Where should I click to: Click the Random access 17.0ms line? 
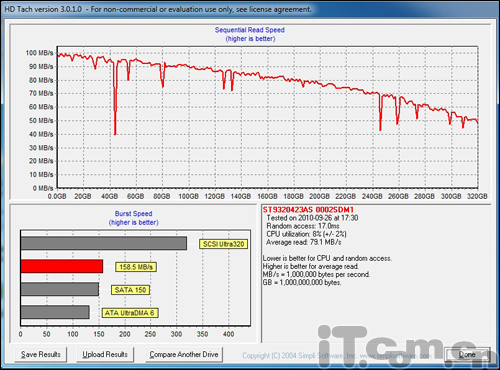click(303, 226)
